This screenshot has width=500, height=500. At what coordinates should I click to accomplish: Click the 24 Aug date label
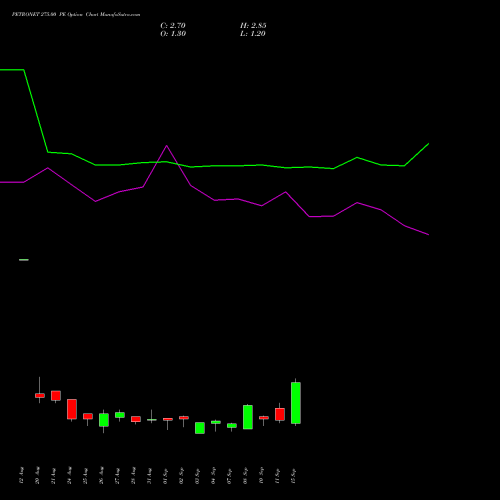(69, 475)
